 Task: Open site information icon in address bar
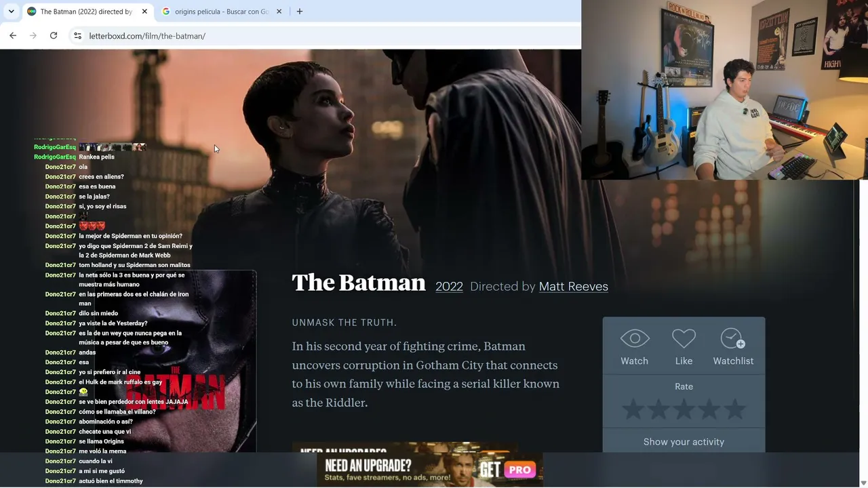click(x=77, y=35)
